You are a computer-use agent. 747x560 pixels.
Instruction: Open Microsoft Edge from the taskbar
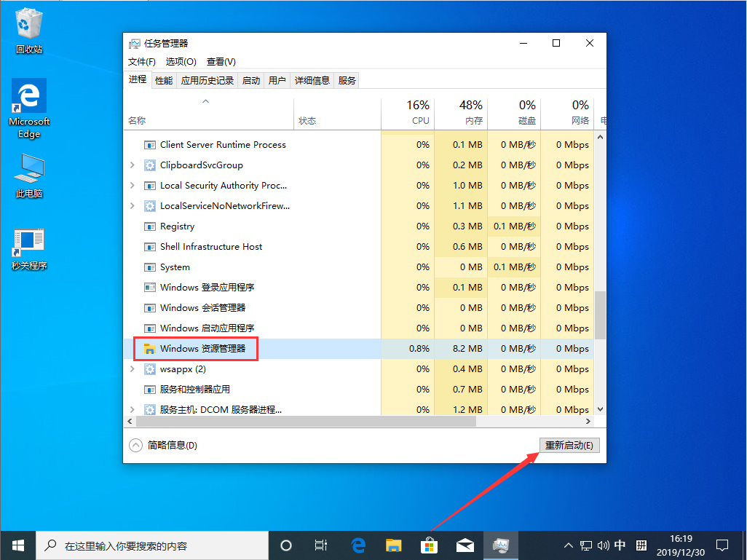tap(357, 545)
